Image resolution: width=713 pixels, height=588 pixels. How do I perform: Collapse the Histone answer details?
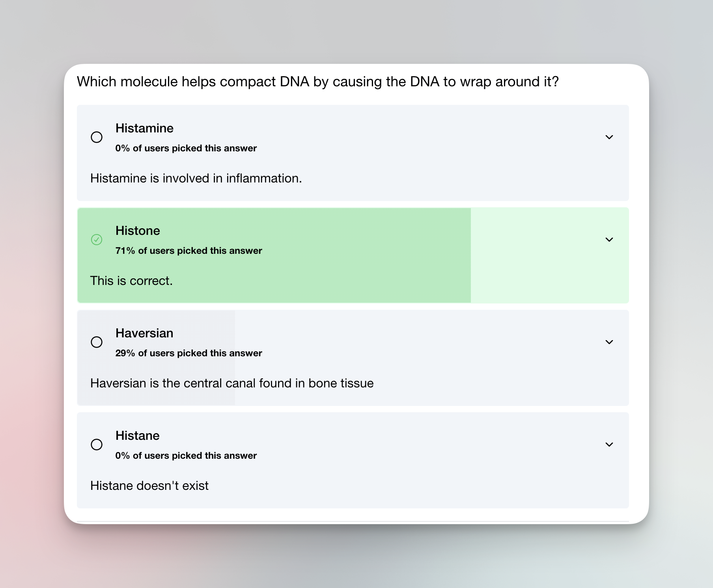[609, 240]
